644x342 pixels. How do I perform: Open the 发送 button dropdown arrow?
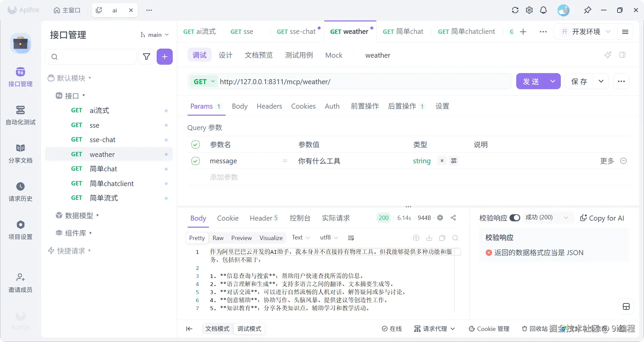pos(553,81)
